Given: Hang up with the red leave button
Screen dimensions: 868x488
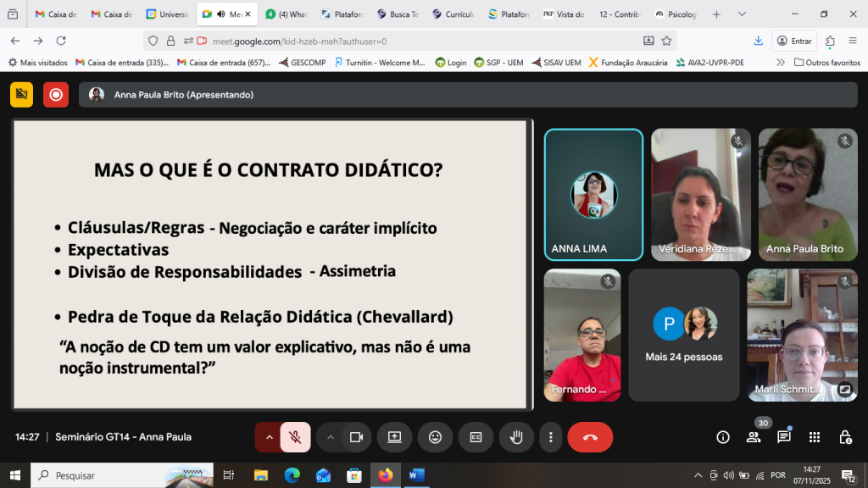Looking at the screenshot, I should pyautogui.click(x=590, y=437).
